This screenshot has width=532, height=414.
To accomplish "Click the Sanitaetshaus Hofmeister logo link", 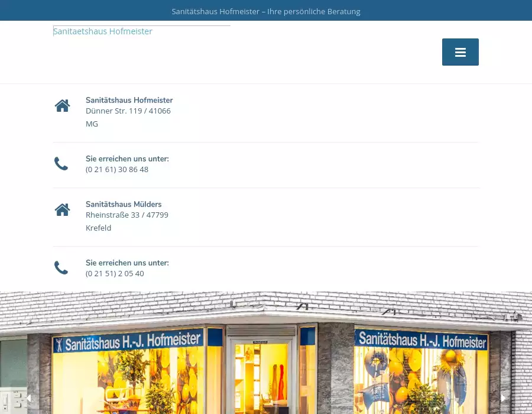I will 103,31.
